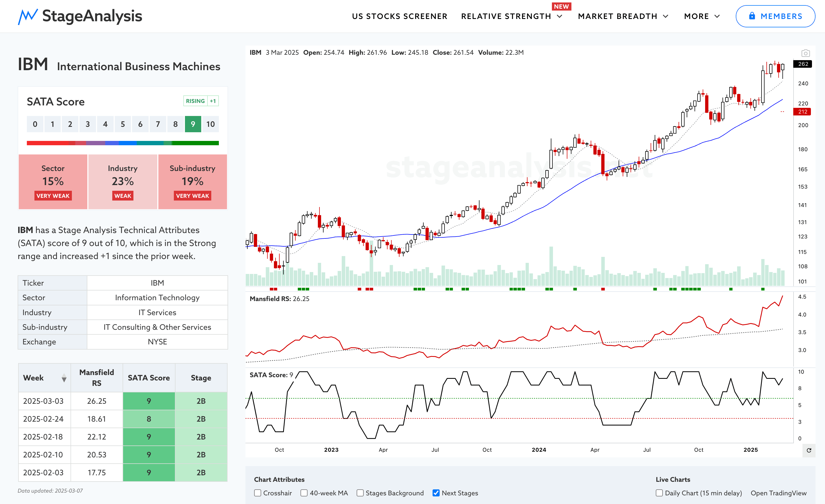Click SATA score box 9
The height and width of the screenshot is (504, 825).
[x=193, y=124]
